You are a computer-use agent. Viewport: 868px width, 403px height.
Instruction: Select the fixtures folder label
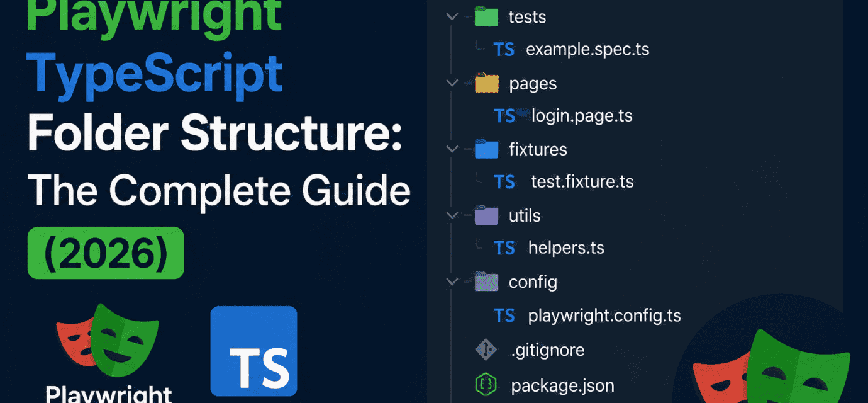(538, 149)
